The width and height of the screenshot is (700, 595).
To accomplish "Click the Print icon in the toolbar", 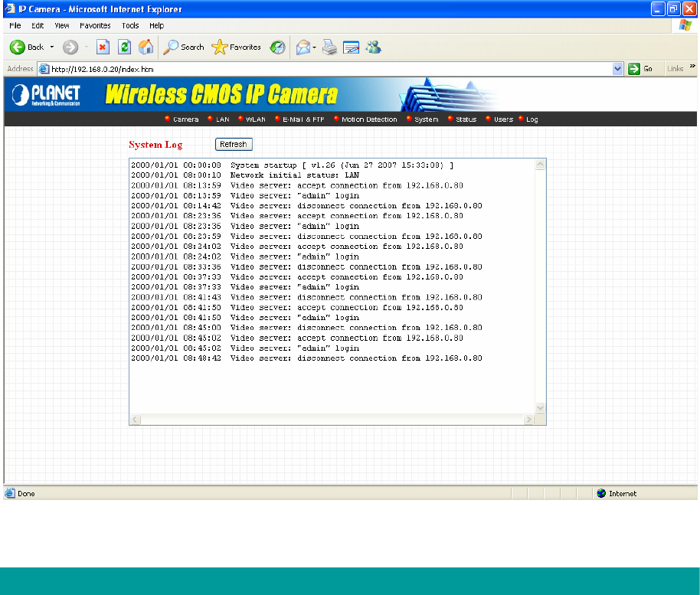I will tap(329, 47).
